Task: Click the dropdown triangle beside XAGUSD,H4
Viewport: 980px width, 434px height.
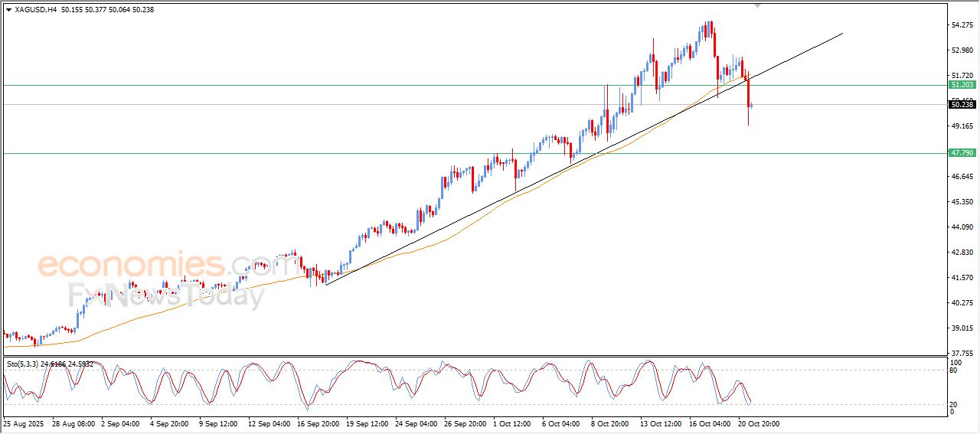Action: pyautogui.click(x=8, y=10)
